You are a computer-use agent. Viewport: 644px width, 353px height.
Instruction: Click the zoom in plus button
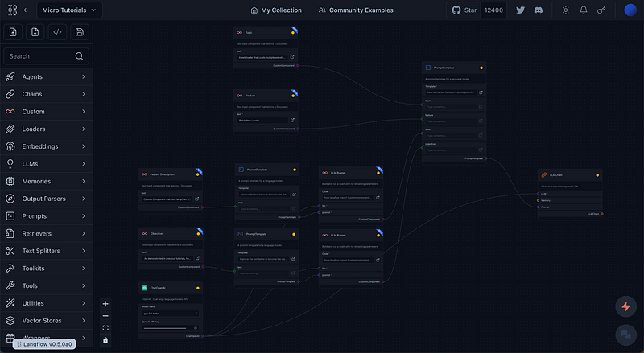coord(105,304)
